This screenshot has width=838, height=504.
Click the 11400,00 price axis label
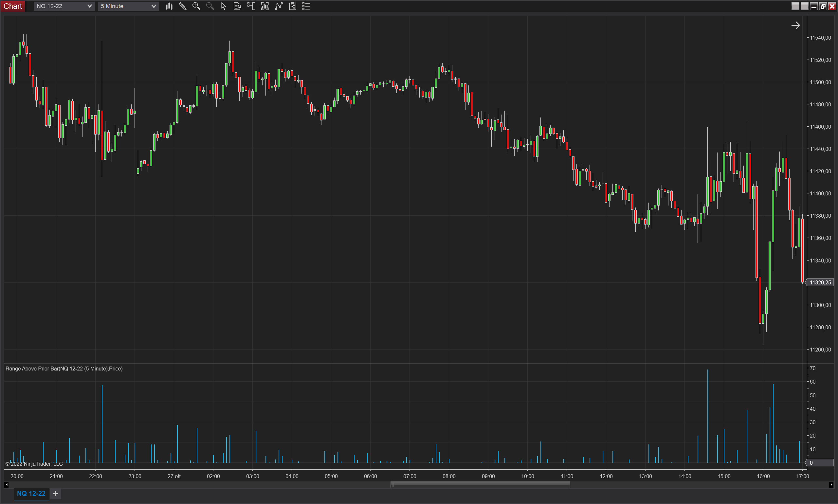coord(820,194)
